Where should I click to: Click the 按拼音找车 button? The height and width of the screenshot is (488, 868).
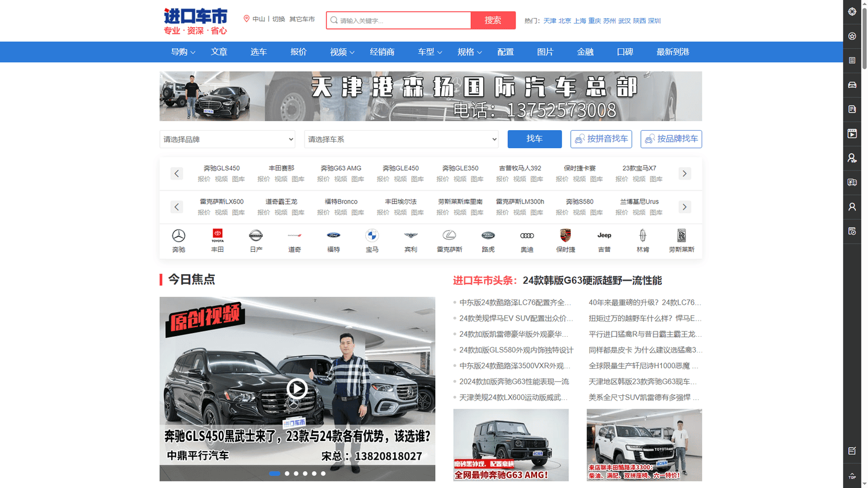[x=601, y=139]
